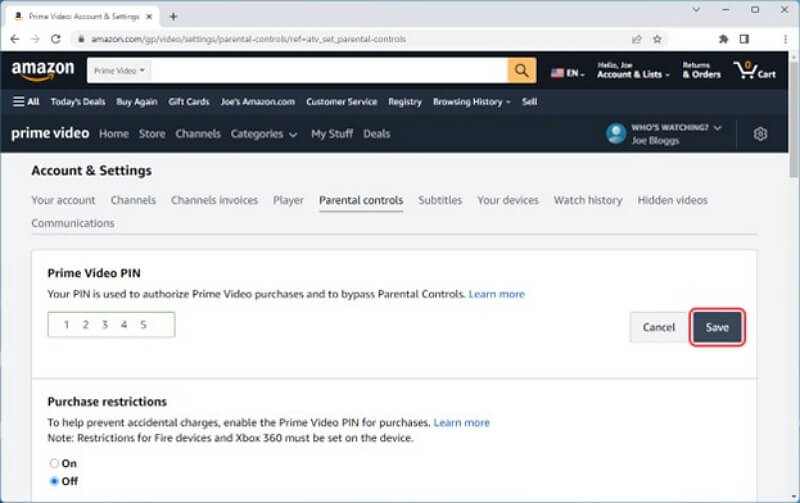Open Prime Video Channels in navigation
Viewport: 800px width, 503px height.
198,134
